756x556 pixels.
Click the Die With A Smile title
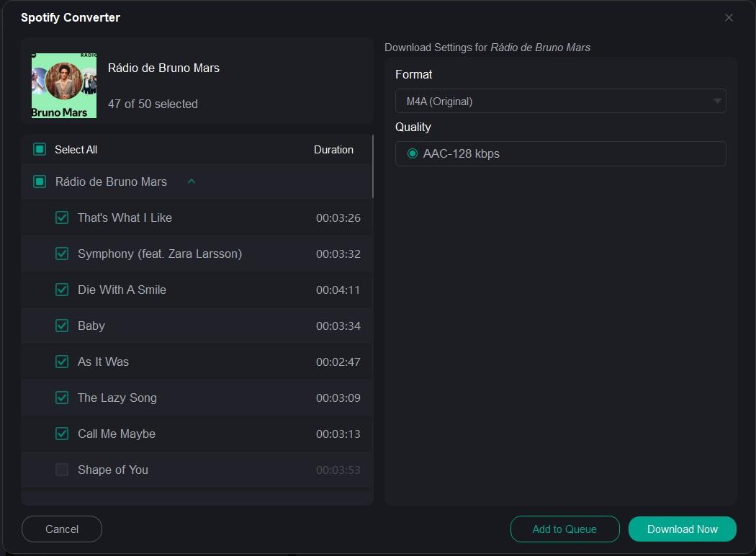[x=122, y=290]
